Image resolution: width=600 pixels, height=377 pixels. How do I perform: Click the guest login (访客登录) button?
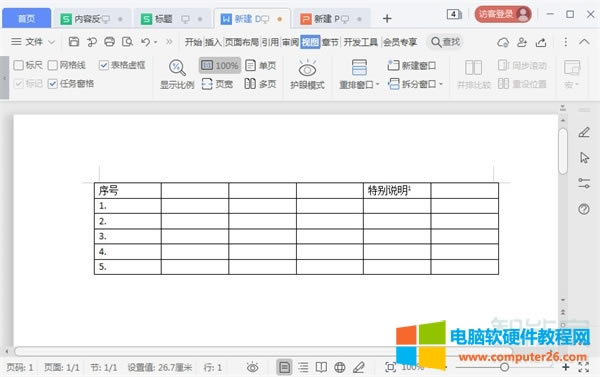click(503, 15)
